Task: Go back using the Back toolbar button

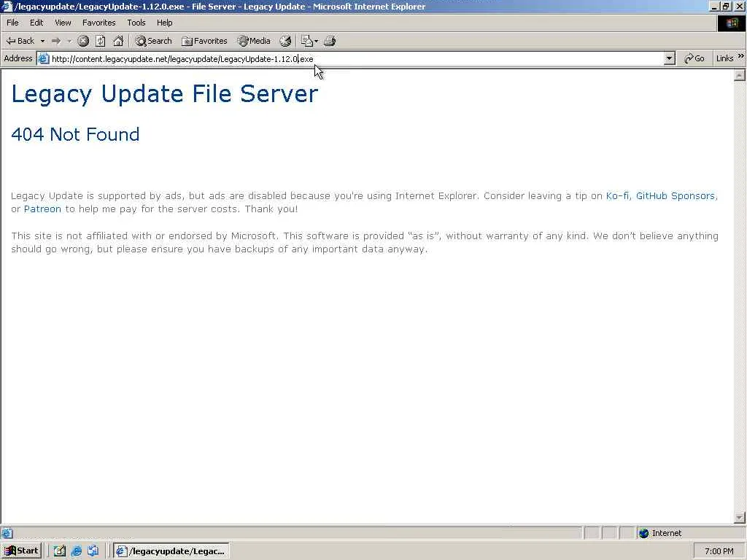Action: pos(20,41)
